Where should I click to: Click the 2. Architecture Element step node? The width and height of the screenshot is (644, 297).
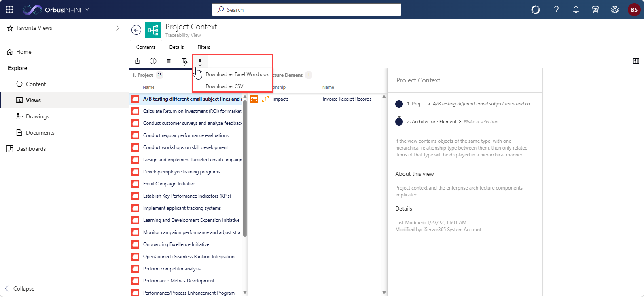[399, 122]
